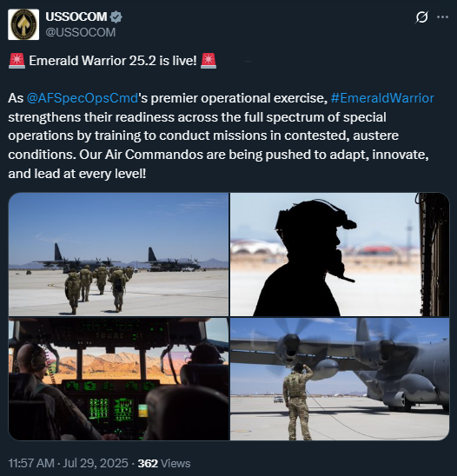The height and width of the screenshot is (476, 457).
Task: Click the first red siren emoji
Action: coord(17,61)
